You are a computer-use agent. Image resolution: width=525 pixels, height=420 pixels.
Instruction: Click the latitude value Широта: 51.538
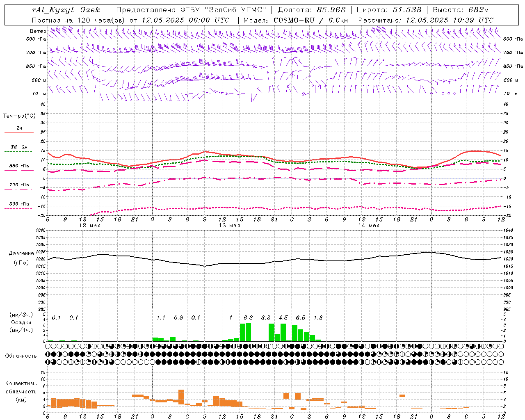tap(389, 10)
